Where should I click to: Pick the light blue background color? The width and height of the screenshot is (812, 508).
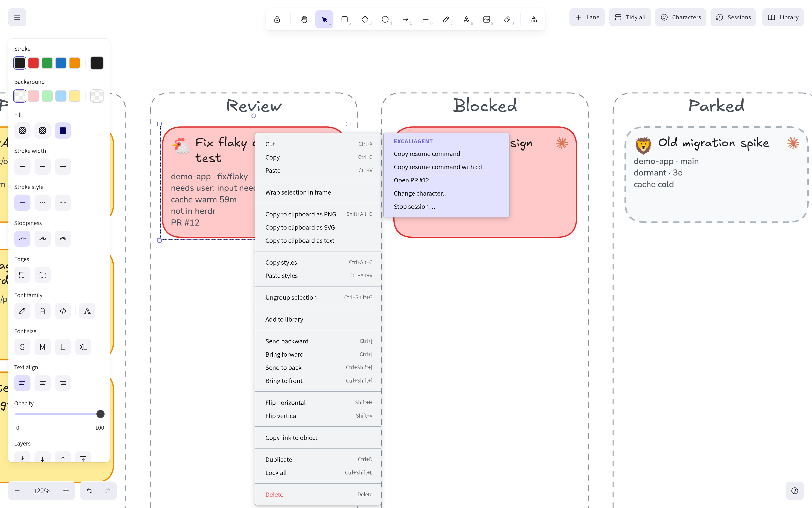tap(61, 96)
